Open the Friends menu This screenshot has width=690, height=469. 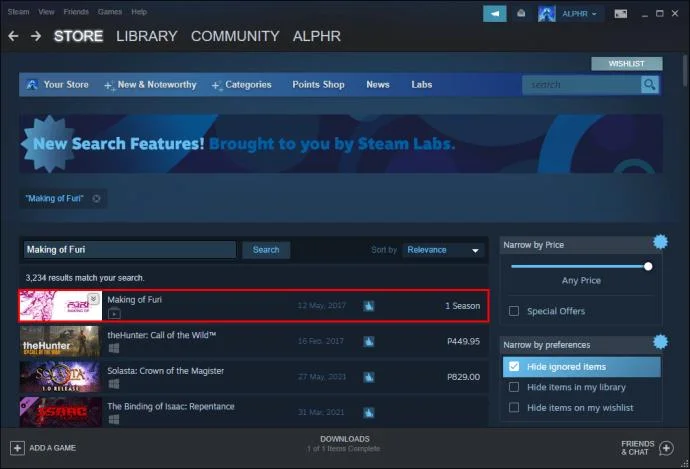point(76,12)
